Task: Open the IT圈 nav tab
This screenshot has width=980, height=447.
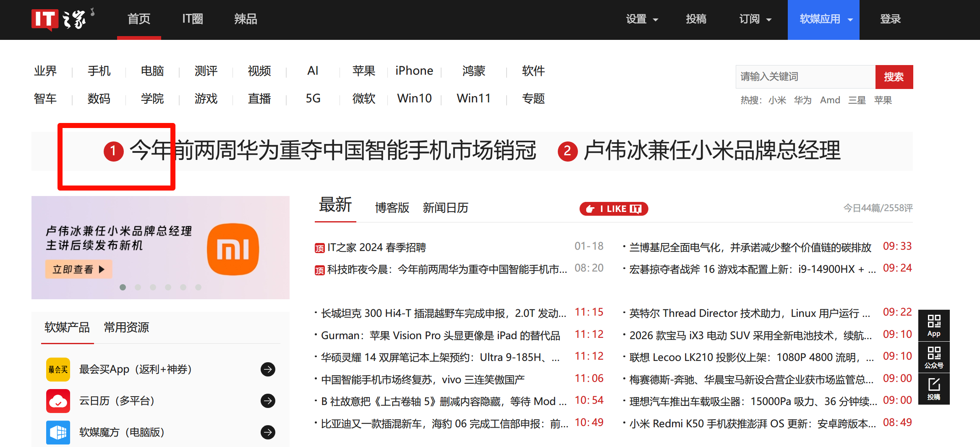Action: pyautogui.click(x=192, y=19)
